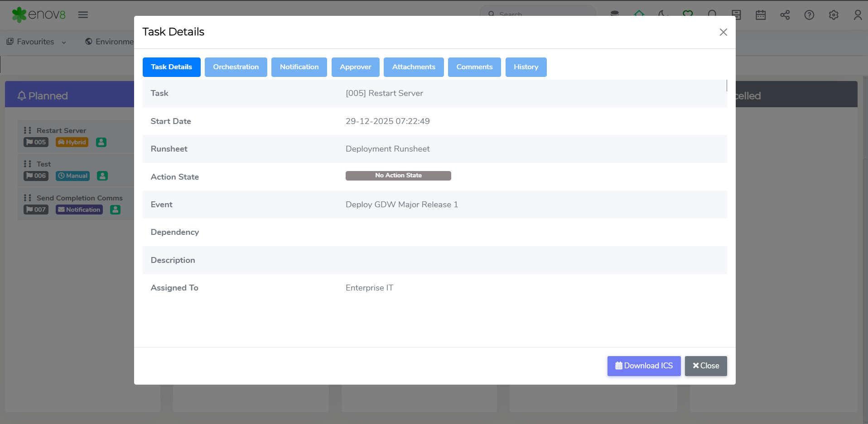Click the user profile icon
The image size is (868, 424).
pyautogui.click(x=857, y=15)
